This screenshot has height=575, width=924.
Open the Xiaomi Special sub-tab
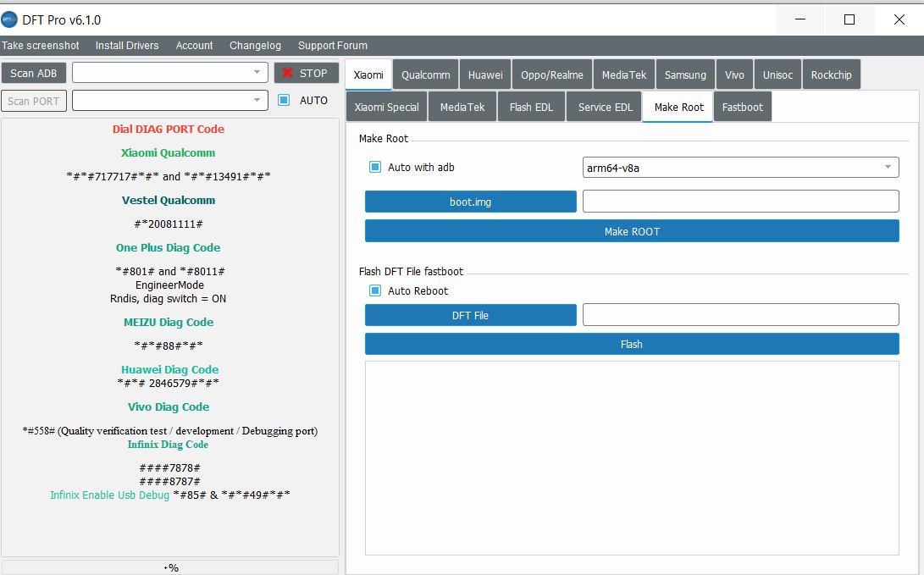(x=386, y=107)
